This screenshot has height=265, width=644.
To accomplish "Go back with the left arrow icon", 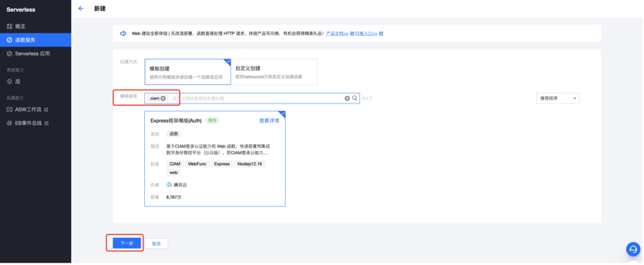I will pos(81,8).
